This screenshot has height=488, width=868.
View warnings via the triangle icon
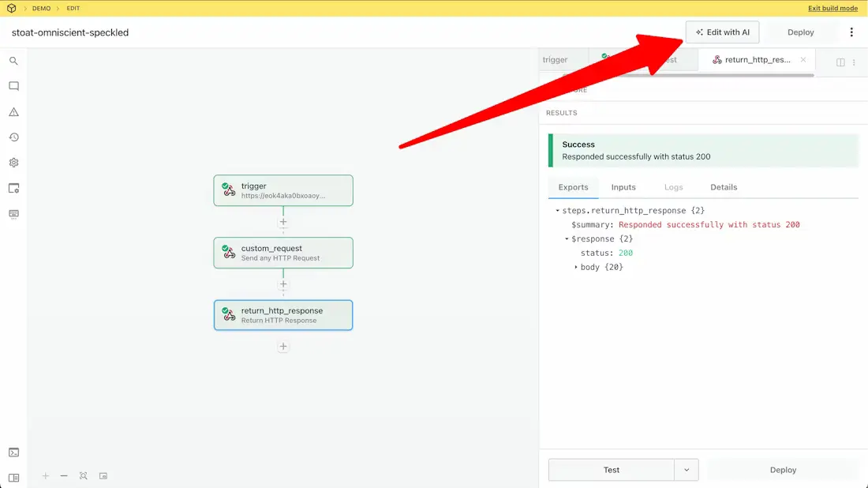click(x=13, y=111)
